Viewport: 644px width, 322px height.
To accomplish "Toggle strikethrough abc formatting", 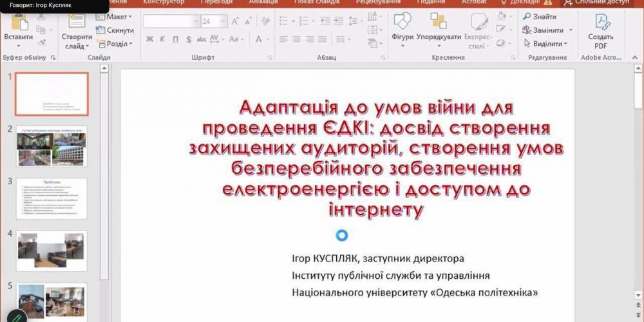I will point(201,39).
